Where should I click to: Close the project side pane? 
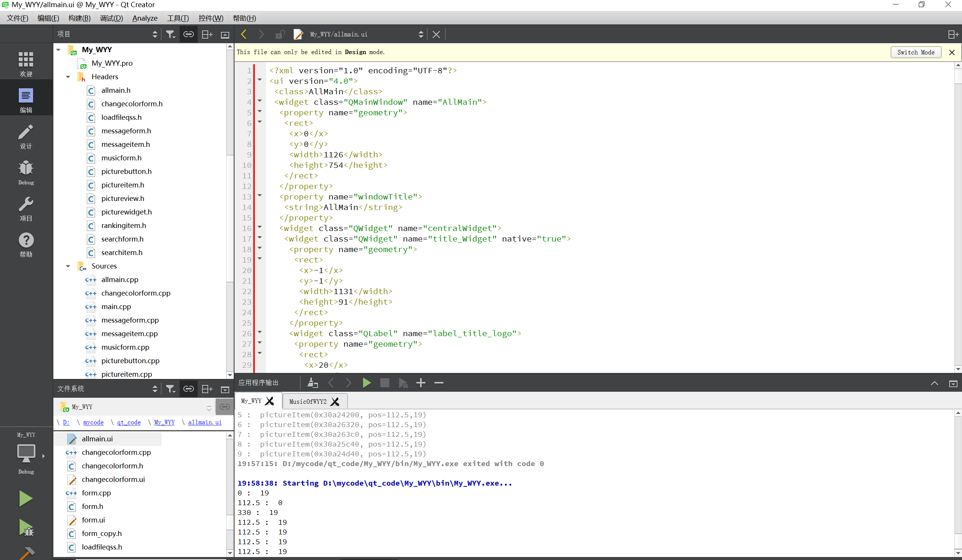pos(225,35)
